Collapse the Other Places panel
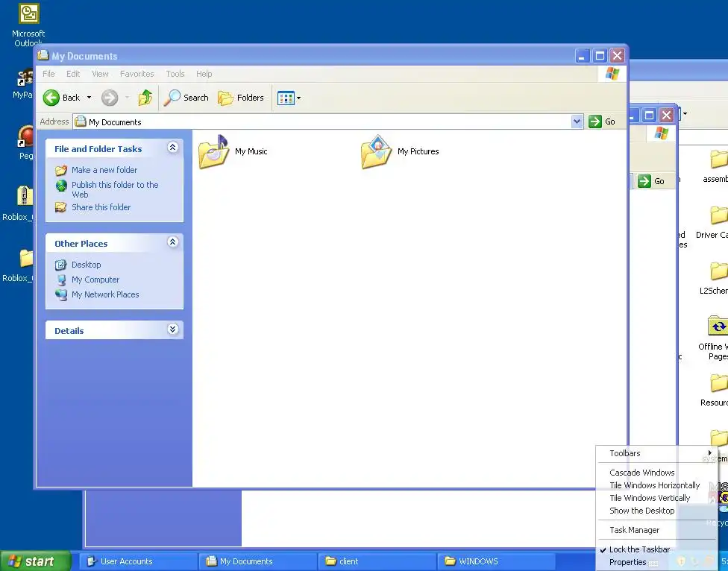 173,242
